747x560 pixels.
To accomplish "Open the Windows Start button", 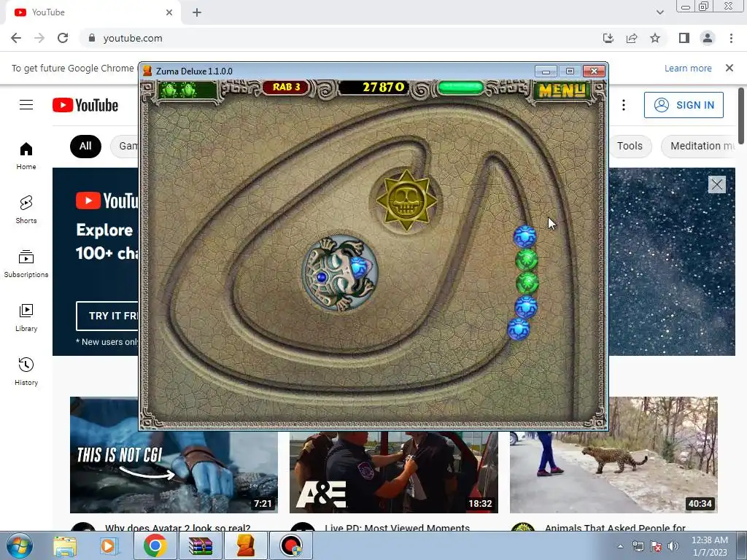I will [20, 546].
